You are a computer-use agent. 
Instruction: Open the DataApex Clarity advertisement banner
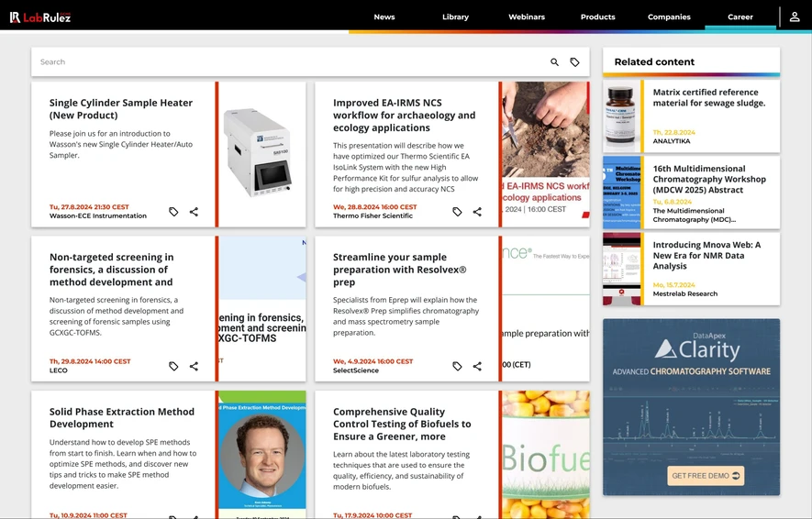(691, 407)
